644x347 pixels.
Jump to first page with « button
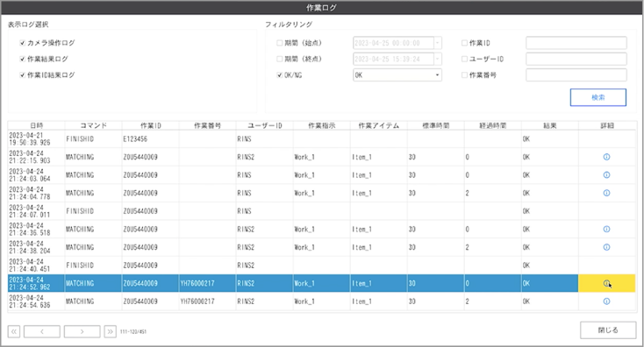pos(13,331)
